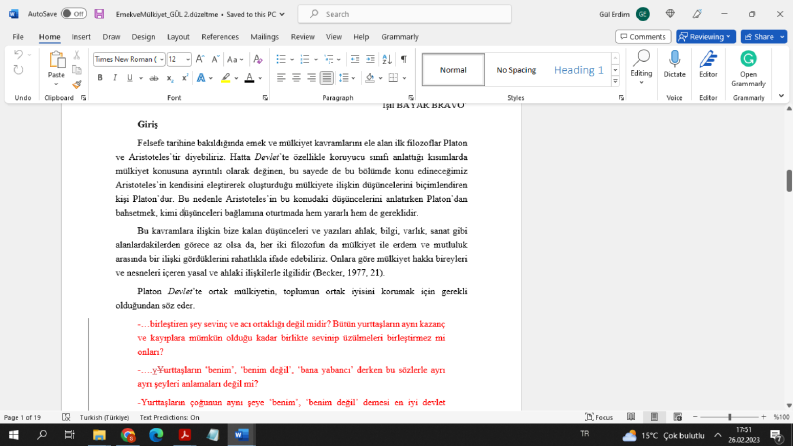Select the Format Painter brush

(x=77, y=84)
